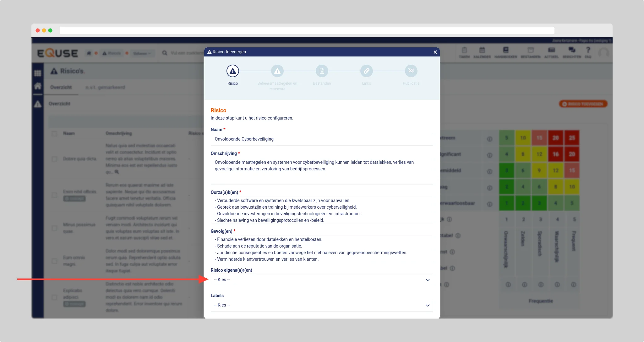Open the Kalender icon in top toolbar

pyautogui.click(x=482, y=50)
